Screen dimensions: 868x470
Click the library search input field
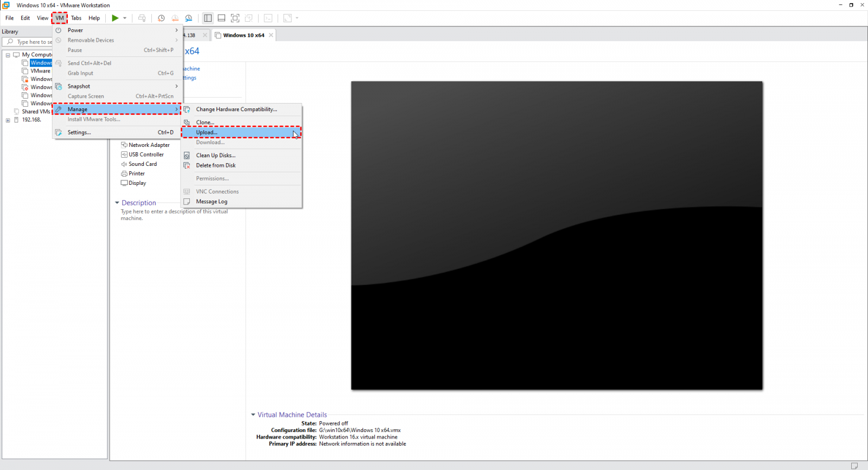pos(33,42)
